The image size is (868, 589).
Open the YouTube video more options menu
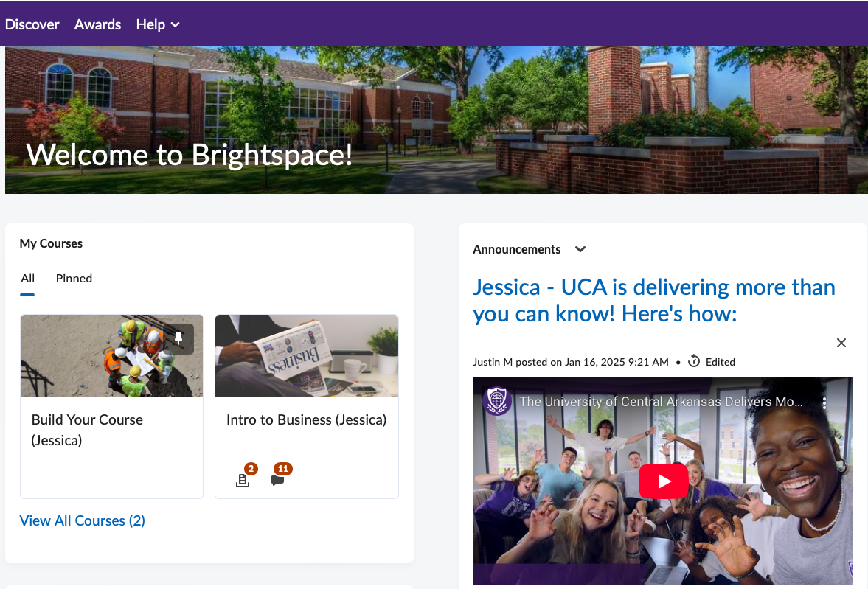point(825,402)
